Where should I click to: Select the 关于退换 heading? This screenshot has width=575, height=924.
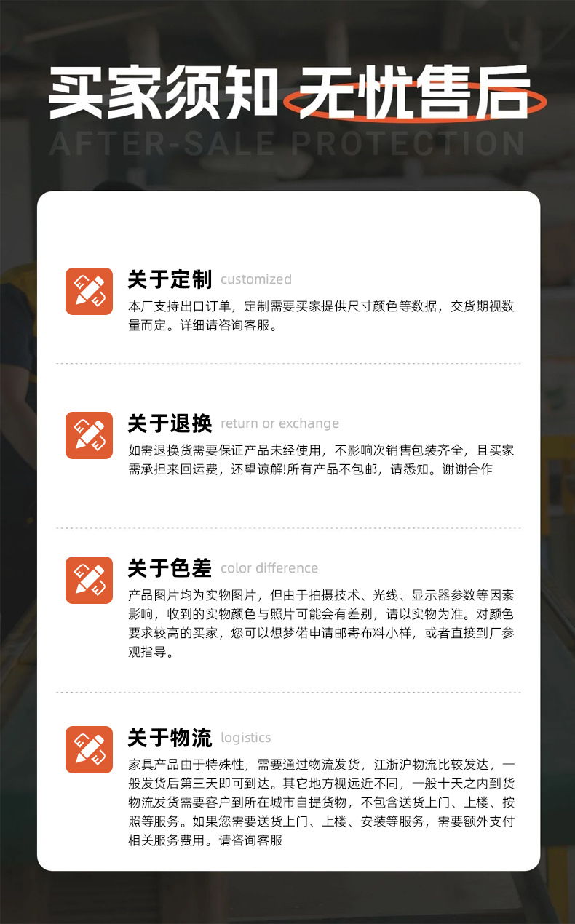[x=170, y=423]
